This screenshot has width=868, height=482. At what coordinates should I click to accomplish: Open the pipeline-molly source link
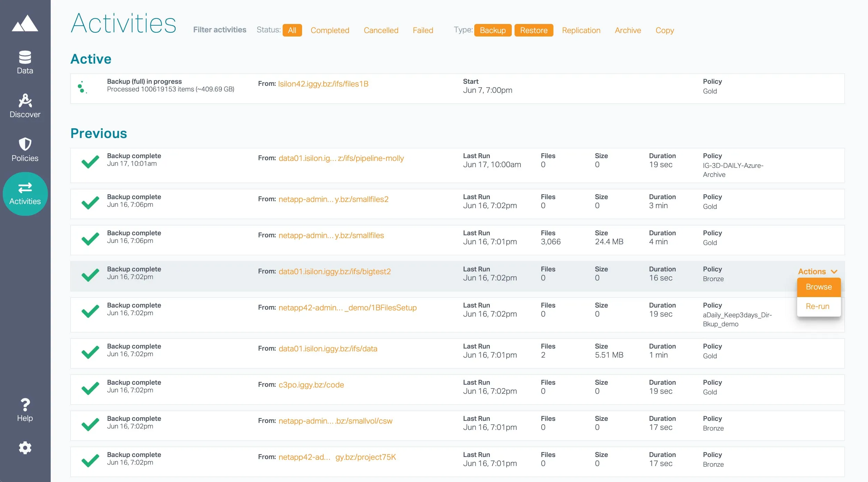point(341,158)
